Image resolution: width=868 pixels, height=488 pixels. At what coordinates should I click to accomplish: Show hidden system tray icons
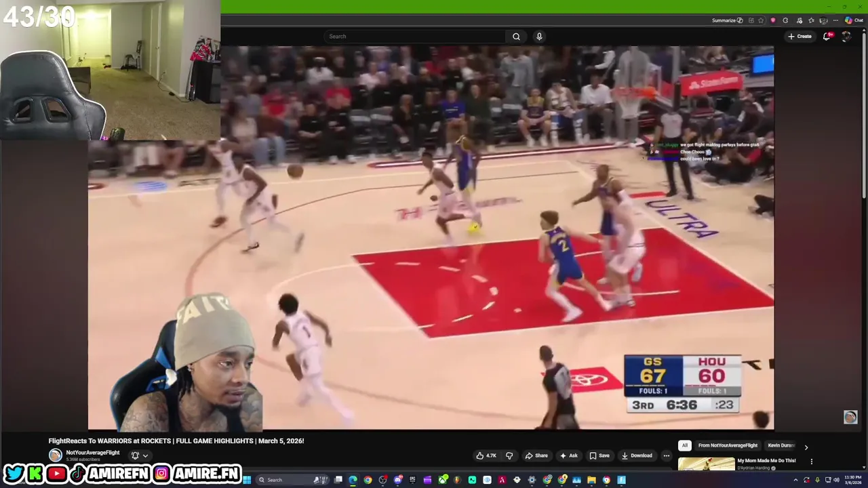tap(796, 480)
